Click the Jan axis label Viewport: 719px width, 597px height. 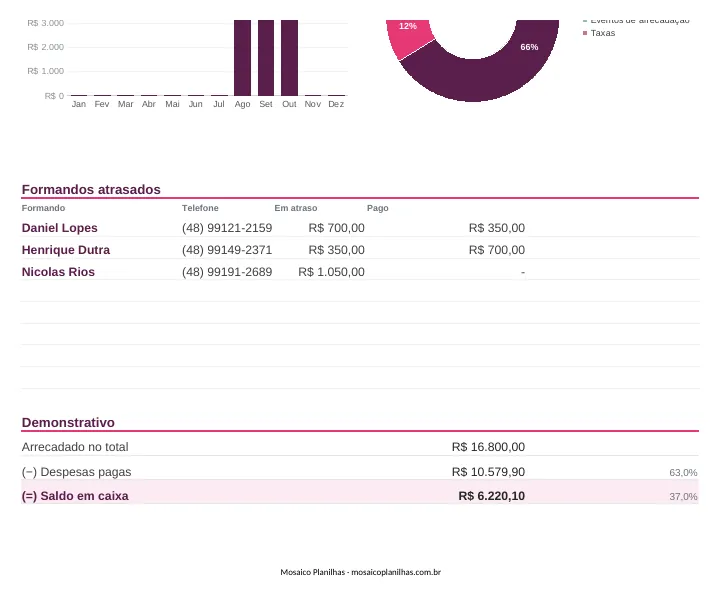(x=78, y=104)
